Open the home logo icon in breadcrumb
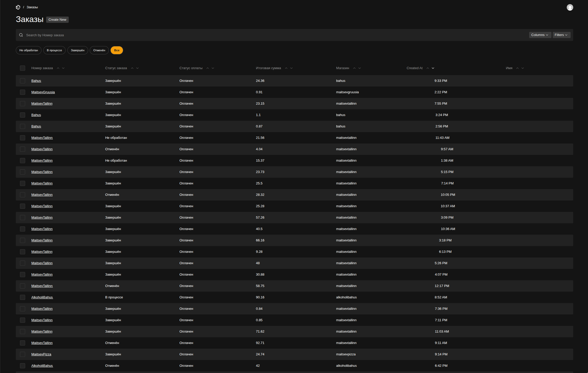 coord(18,7)
